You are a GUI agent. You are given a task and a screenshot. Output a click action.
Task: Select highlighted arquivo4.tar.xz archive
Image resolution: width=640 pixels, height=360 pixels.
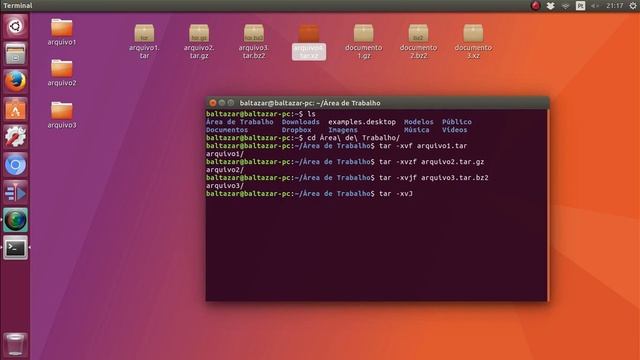pyautogui.click(x=309, y=42)
